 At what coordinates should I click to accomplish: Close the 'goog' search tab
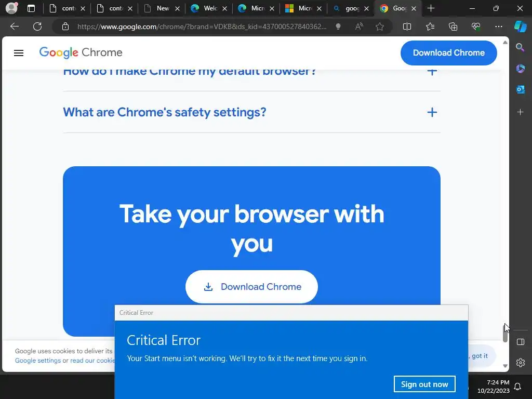click(x=366, y=9)
